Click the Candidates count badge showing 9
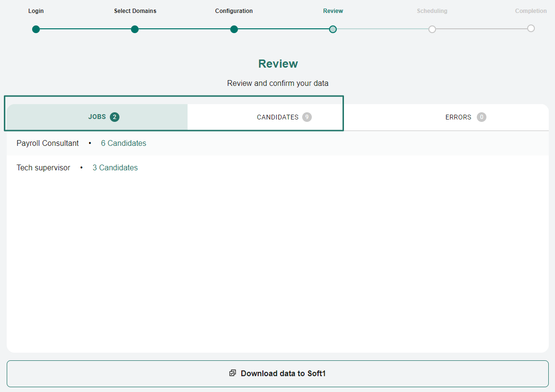 307,117
